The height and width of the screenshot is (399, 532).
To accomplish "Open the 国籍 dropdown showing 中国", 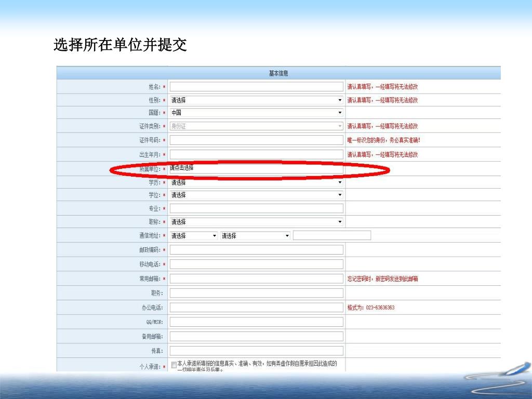I will click(x=257, y=113).
